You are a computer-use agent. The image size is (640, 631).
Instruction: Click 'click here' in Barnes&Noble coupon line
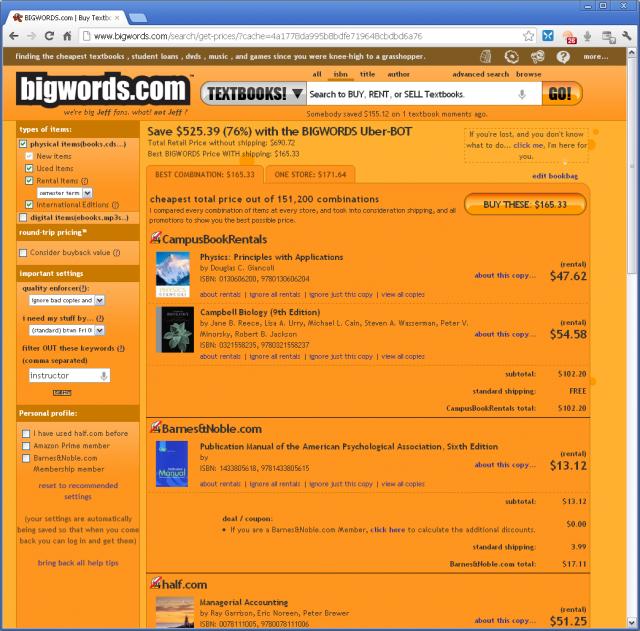[387, 530]
